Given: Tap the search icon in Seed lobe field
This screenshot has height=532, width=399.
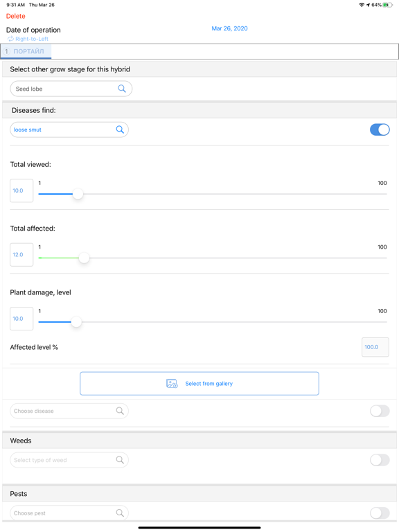Looking at the screenshot, I should [122, 89].
